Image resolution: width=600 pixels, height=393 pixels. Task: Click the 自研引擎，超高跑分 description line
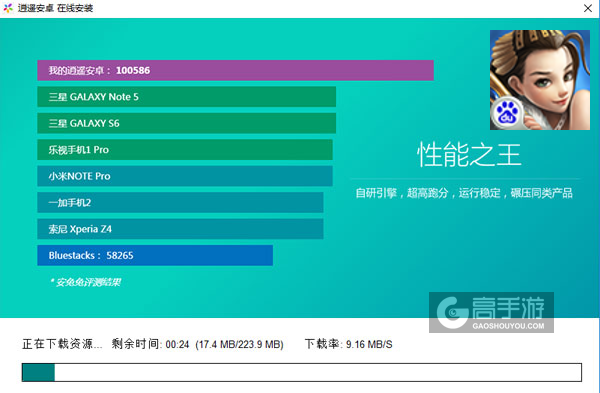[464, 193]
